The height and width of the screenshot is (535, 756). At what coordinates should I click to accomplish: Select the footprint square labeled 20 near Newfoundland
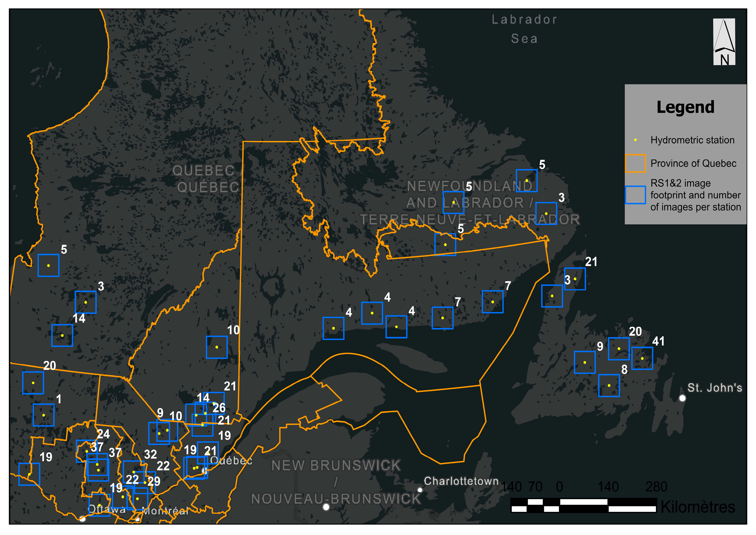click(618, 348)
